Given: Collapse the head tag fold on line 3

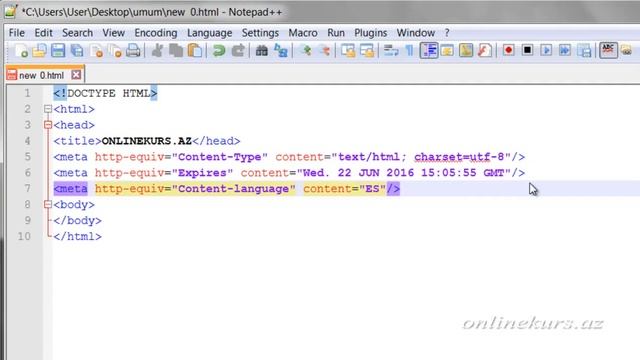Looking at the screenshot, I should pos(48,125).
